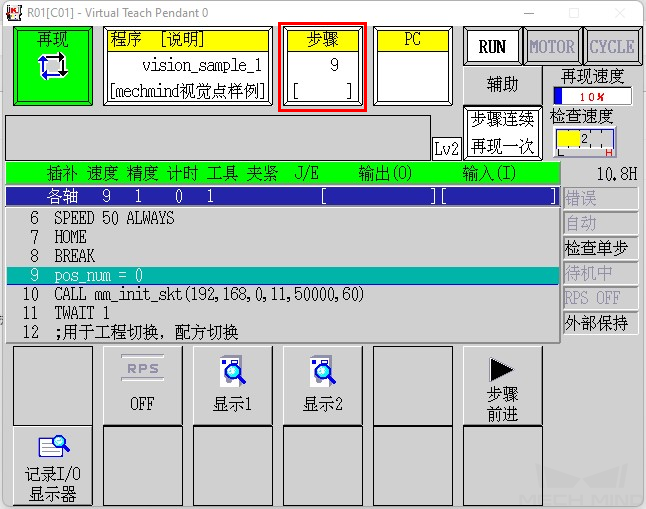Select the blue 各轴 9 1 0 1 row
Screen dimensions: 646x509
coord(283,196)
